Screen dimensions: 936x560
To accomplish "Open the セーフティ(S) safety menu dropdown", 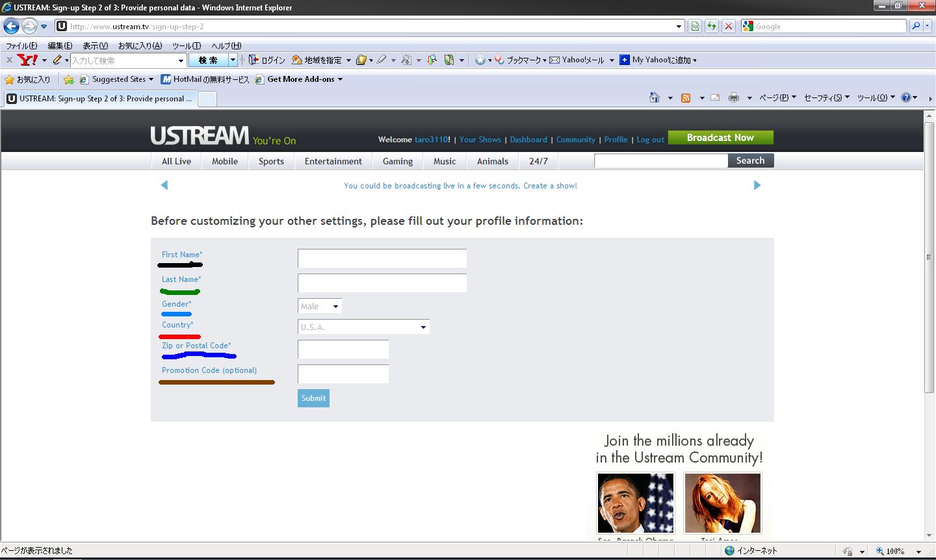I will tap(827, 97).
